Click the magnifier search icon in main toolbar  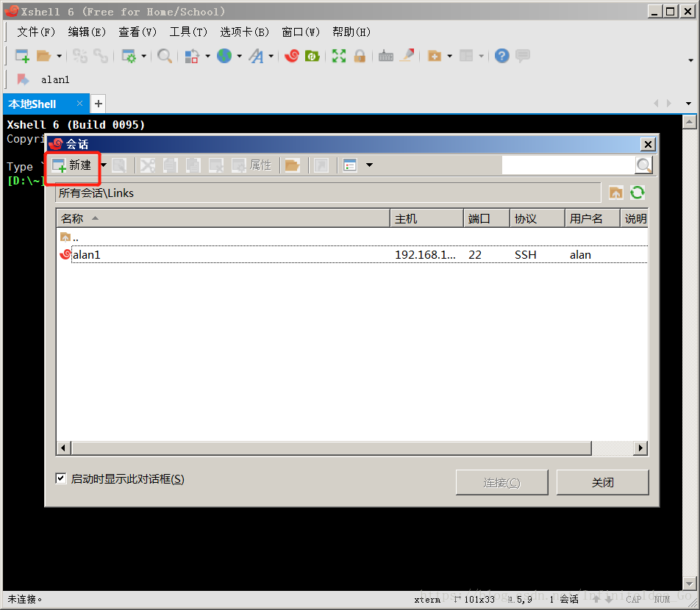pyautogui.click(x=164, y=56)
